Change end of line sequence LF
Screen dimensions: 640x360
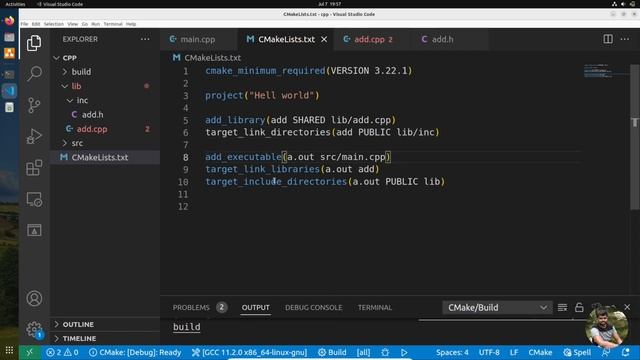pyautogui.click(x=514, y=353)
